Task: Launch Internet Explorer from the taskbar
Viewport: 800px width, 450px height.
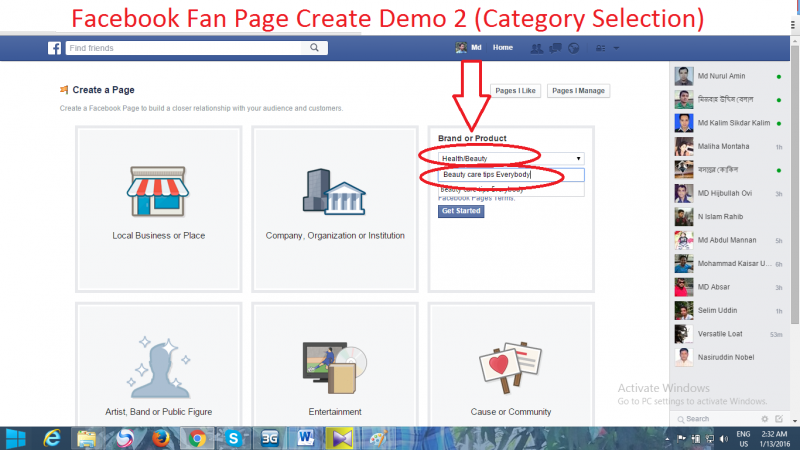Action: coord(52,438)
